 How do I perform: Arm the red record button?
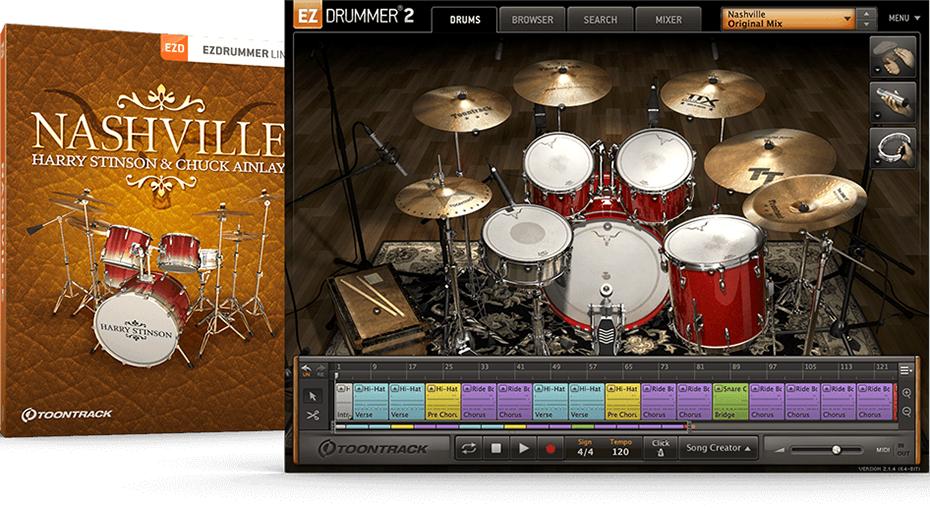(550, 449)
